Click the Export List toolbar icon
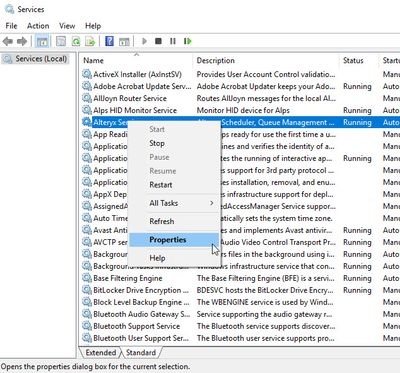This screenshot has height=373, width=400. pyautogui.click(x=90, y=41)
